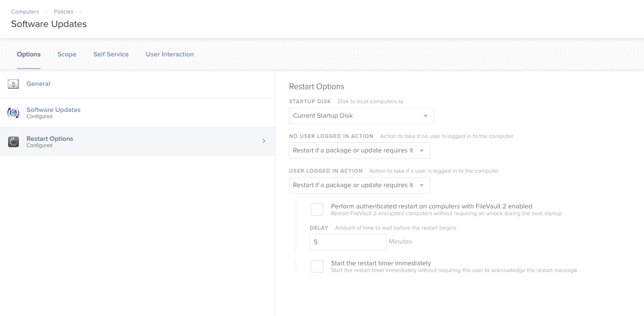Screen dimensions: 644x316
Task: Go to the User Interaction tab
Action: point(170,55)
